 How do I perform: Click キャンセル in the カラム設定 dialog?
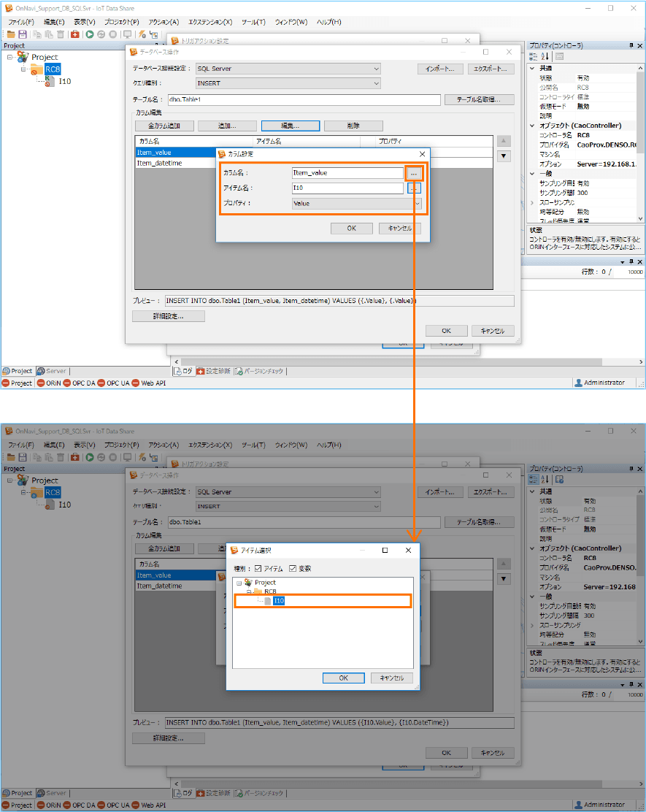click(x=399, y=229)
